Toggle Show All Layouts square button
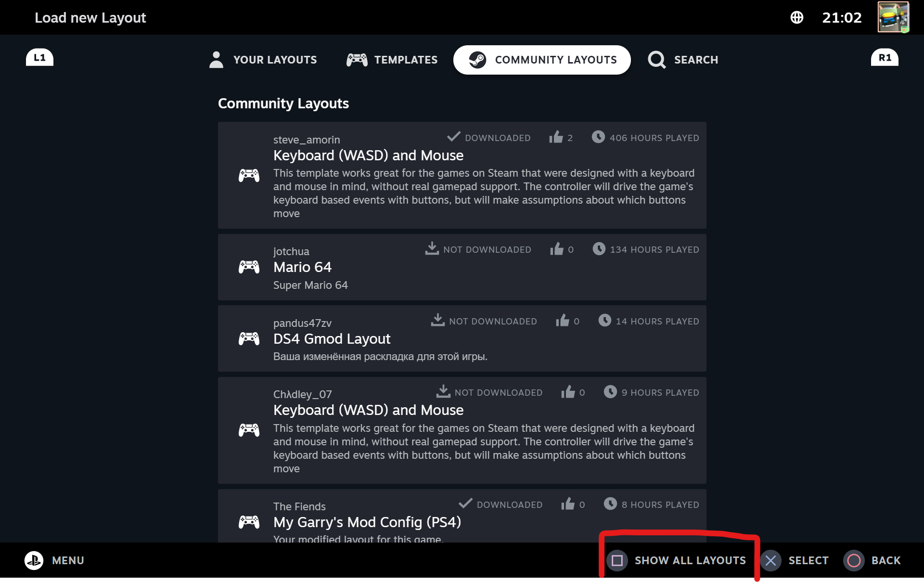 (x=617, y=560)
